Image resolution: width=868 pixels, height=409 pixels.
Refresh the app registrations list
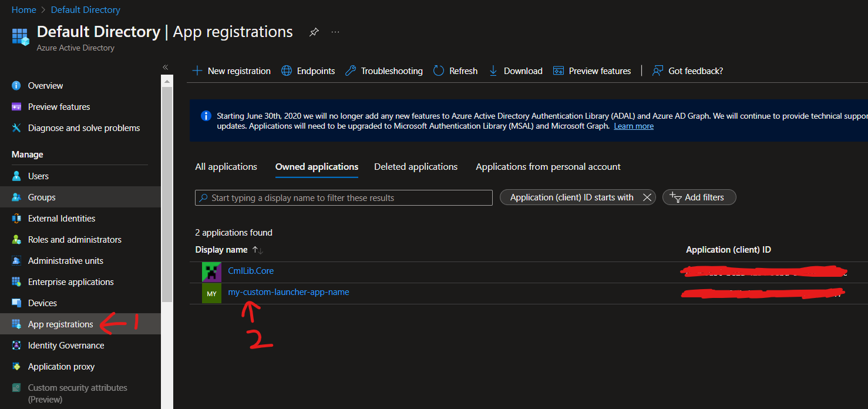click(455, 71)
